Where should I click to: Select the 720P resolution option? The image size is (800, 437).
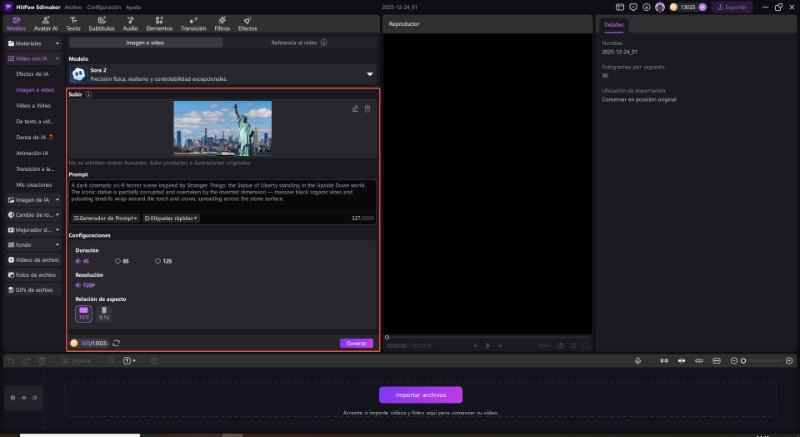(x=85, y=285)
